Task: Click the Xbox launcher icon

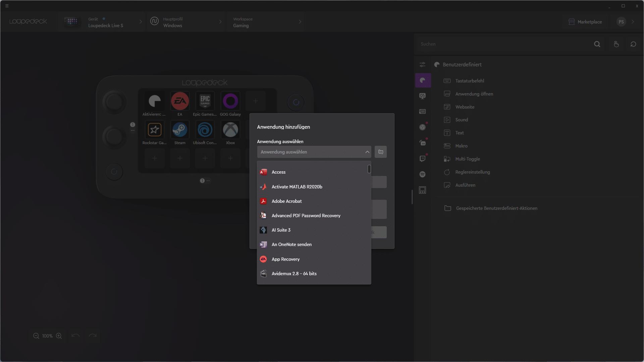Action: tap(230, 130)
